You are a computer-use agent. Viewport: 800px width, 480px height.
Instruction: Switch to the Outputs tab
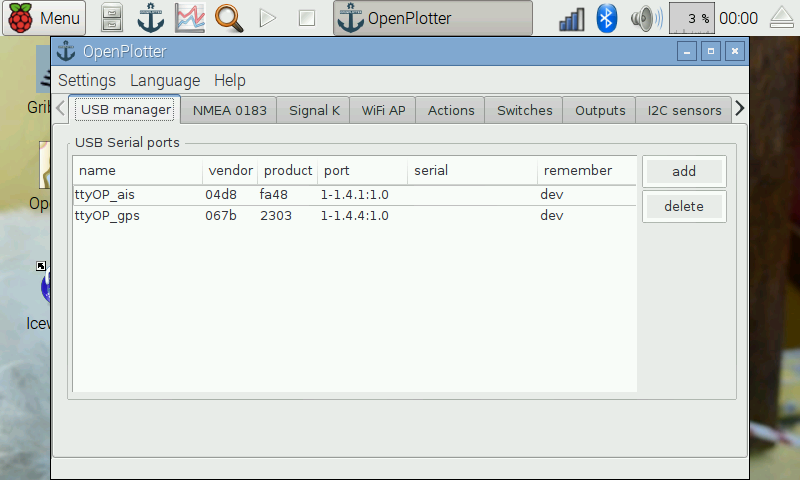(x=600, y=110)
